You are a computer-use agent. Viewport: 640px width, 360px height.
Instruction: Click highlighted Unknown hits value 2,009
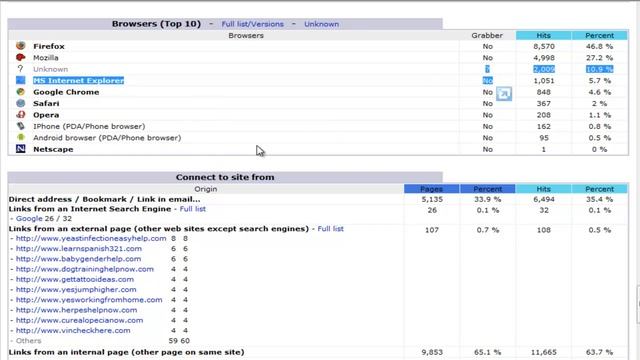[x=544, y=69]
